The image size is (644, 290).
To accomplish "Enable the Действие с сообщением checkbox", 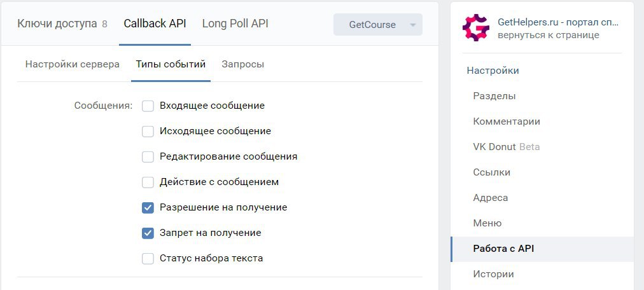I will [148, 182].
